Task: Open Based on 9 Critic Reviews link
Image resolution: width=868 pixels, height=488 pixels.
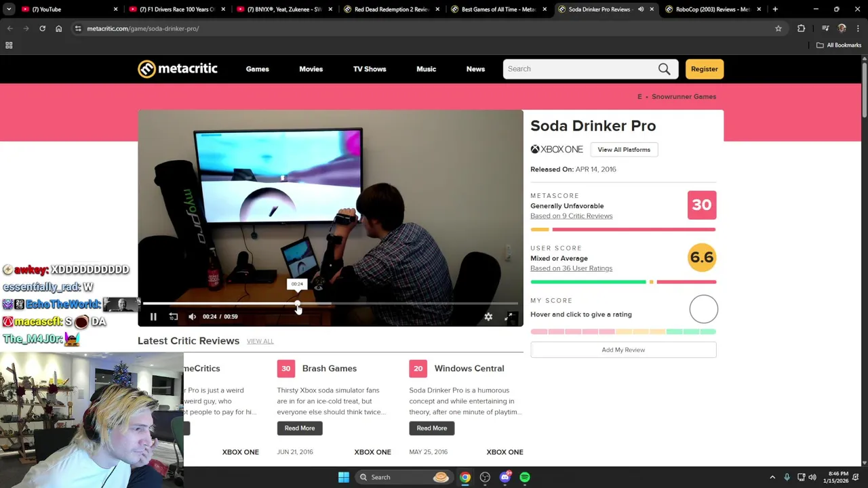Action: click(571, 216)
